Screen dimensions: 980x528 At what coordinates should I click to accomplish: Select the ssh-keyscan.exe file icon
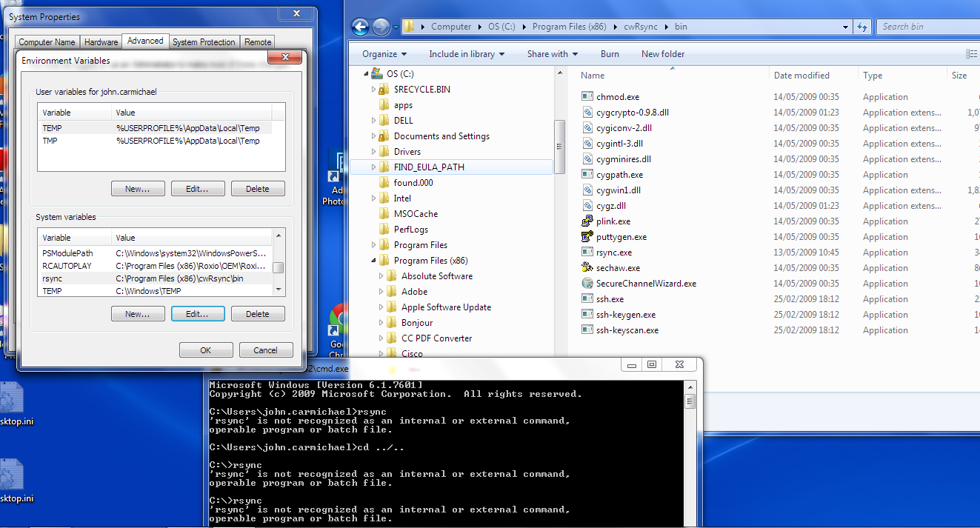click(x=587, y=330)
